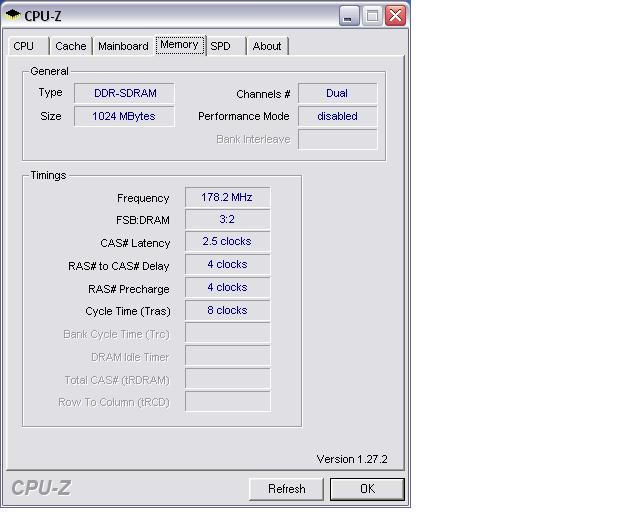
Task: Click the DDR-SDRAM type field
Action: pos(124,93)
